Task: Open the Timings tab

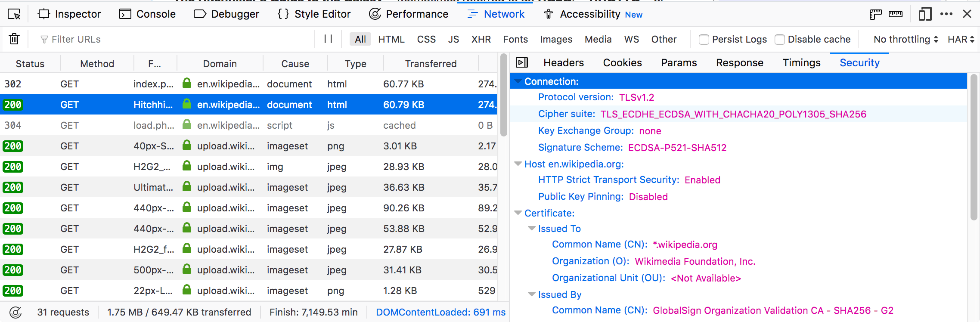Action: click(x=801, y=63)
